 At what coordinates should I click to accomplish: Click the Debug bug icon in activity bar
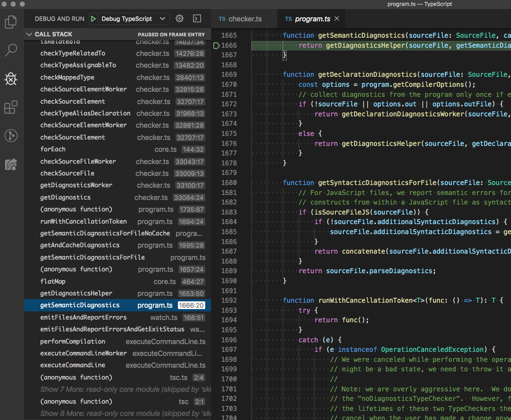click(11, 79)
